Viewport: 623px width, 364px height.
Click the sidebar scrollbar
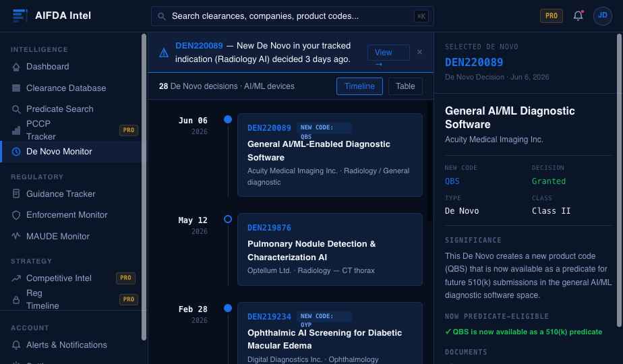click(x=144, y=187)
